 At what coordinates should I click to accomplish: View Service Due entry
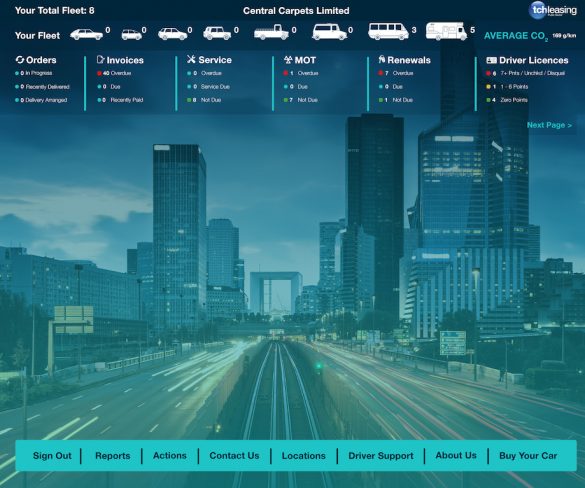pos(209,87)
